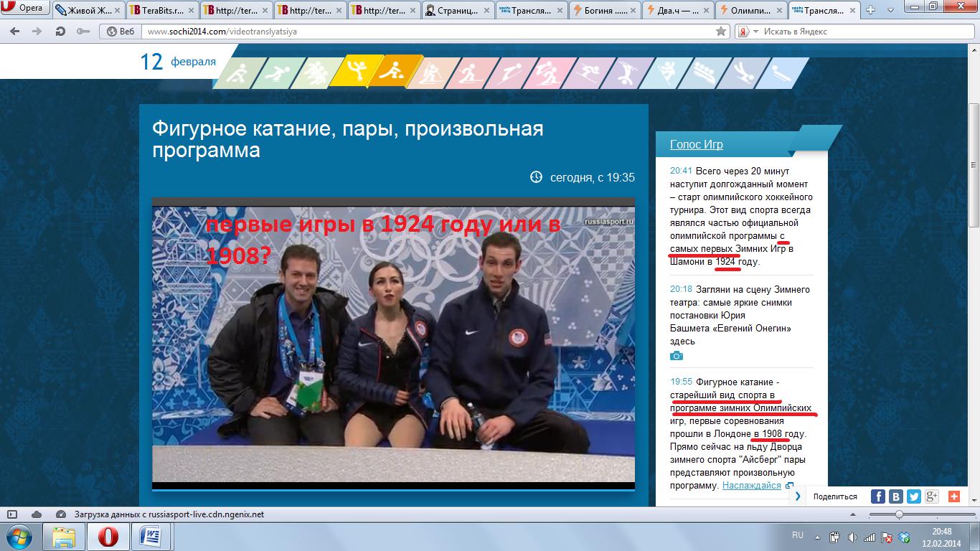Open the Windows Start menu

(19, 537)
